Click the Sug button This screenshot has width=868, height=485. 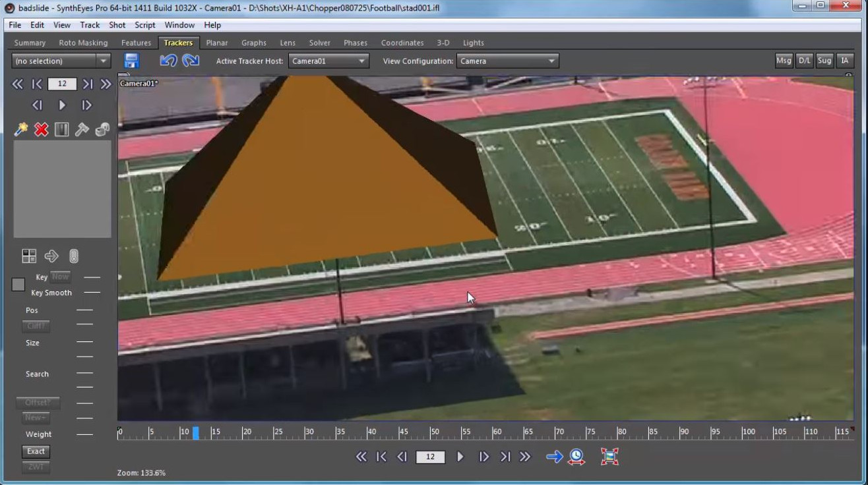pos(824,61)
